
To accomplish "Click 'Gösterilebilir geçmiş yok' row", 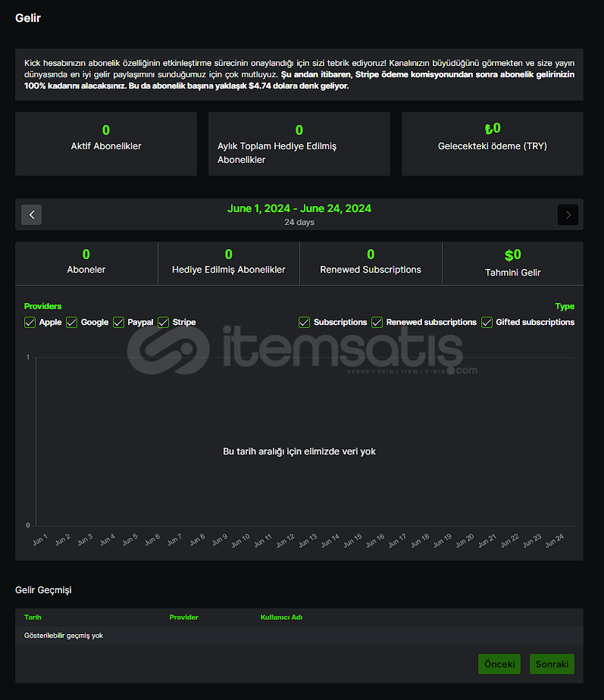I will (299, 636).
